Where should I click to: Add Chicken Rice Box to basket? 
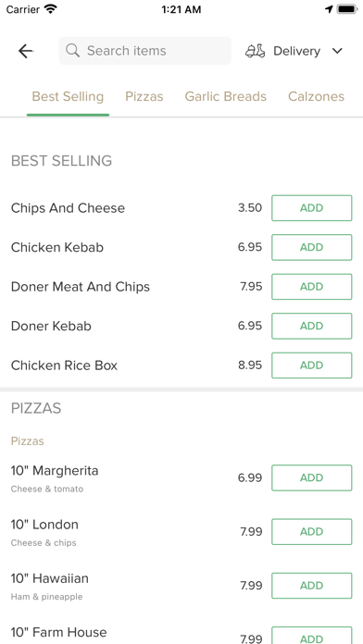(x=312, y=365)
